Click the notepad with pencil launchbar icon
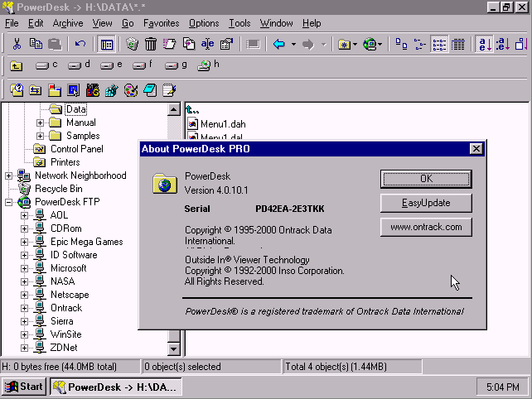Image resolution: width=532 pixels, height=399 pixels. point(169,90)
